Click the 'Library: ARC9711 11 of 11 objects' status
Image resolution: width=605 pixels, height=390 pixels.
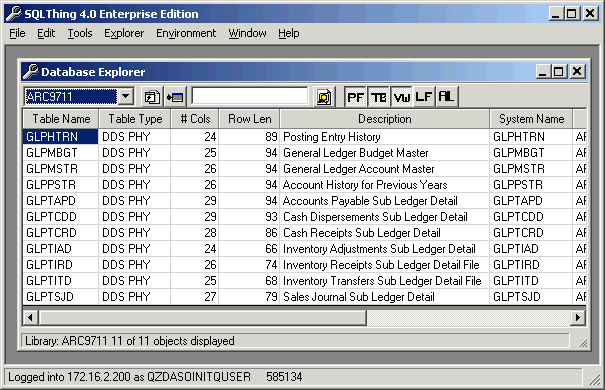130,341
